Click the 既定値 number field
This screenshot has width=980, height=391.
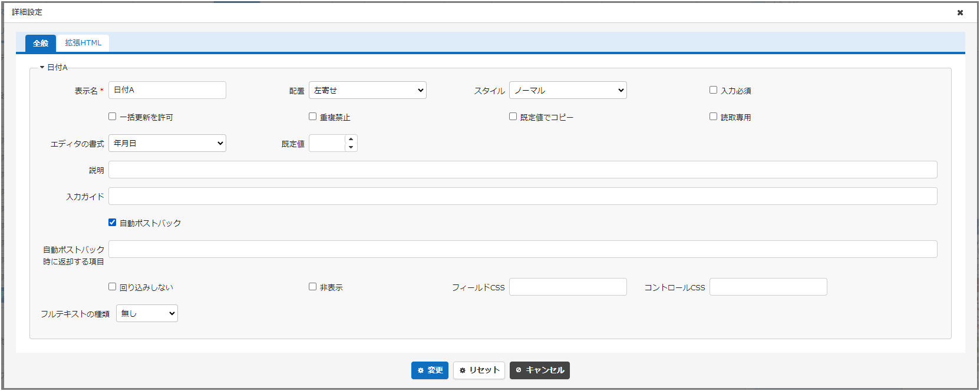pyautogui.click(x=326, y=143)
